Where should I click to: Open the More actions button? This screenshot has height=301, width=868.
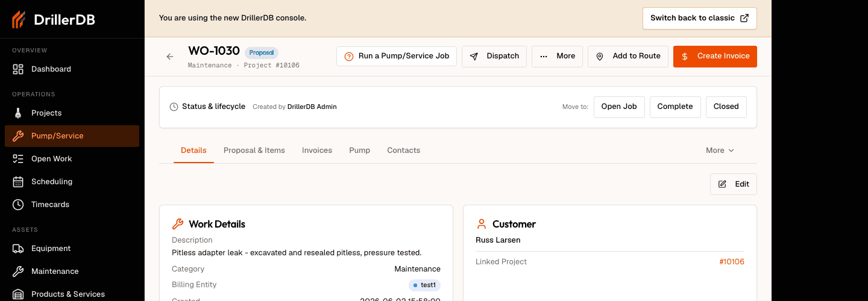(x=557, y=56)
